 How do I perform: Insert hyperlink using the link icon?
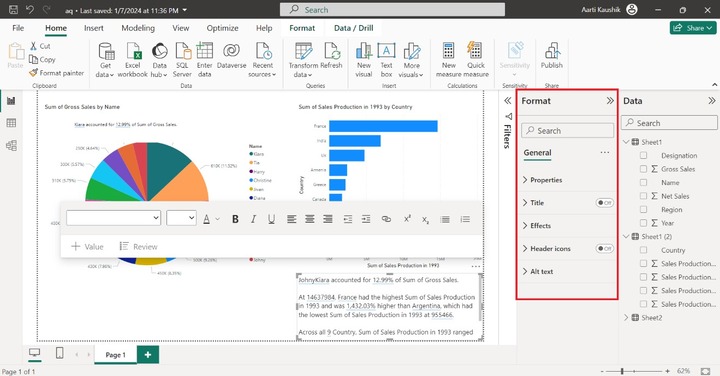(386, 219)
